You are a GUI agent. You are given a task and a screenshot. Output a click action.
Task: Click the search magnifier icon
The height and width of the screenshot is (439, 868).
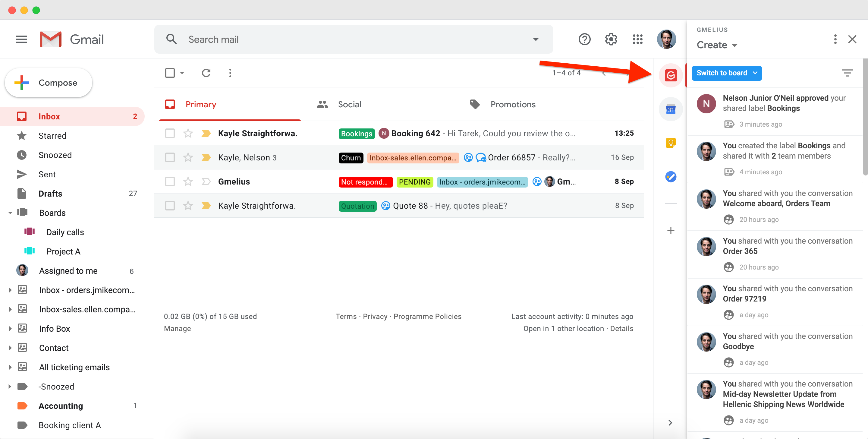171,39
